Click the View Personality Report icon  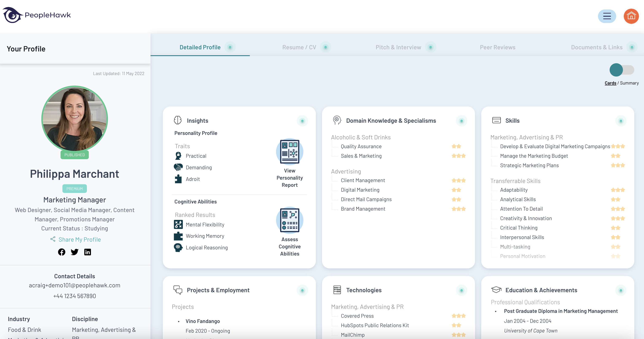[290, 152]
